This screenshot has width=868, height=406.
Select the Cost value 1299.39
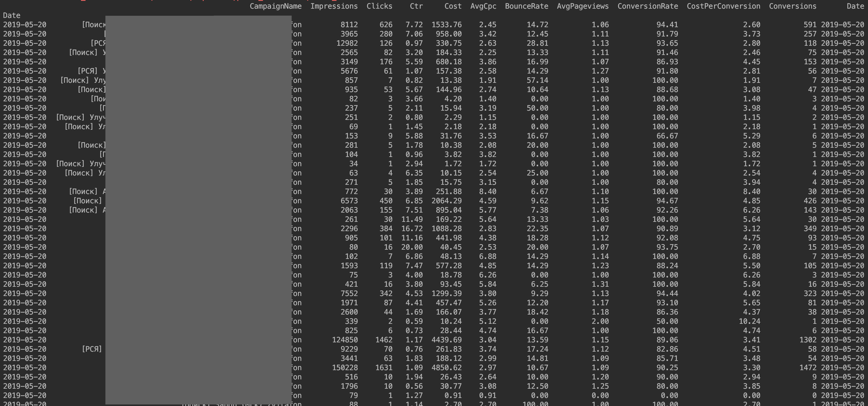click(x=446, y=294)
